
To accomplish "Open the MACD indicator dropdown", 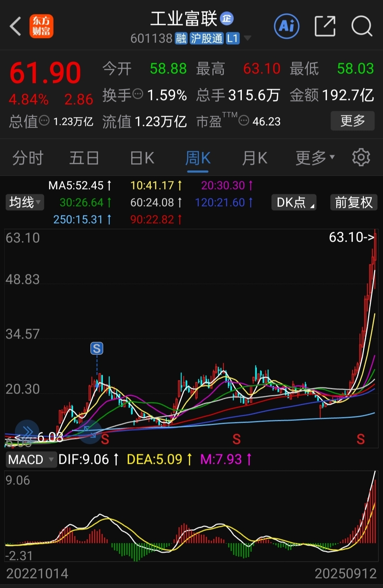I will tap(31, 459).
